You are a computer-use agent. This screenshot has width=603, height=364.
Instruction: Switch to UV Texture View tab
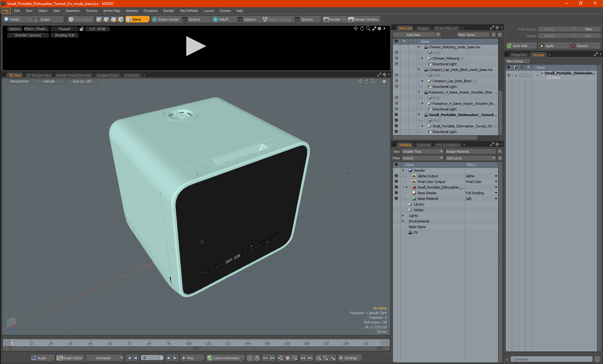coord(38,75)
